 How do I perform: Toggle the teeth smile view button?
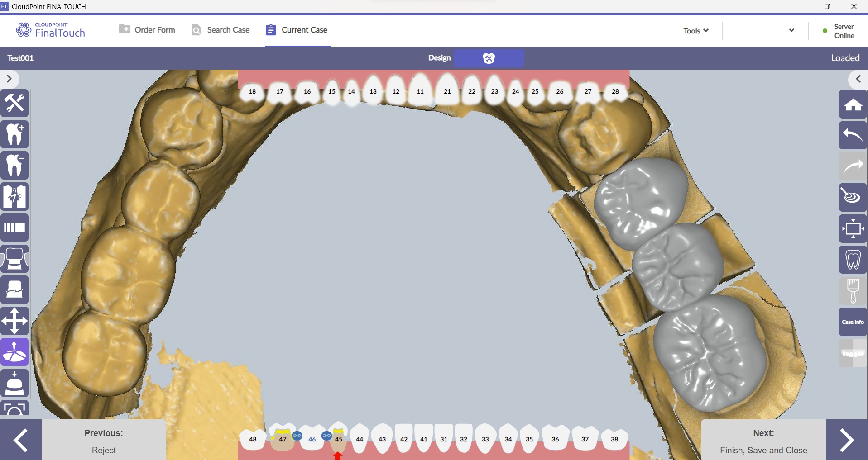click(853, 353)
